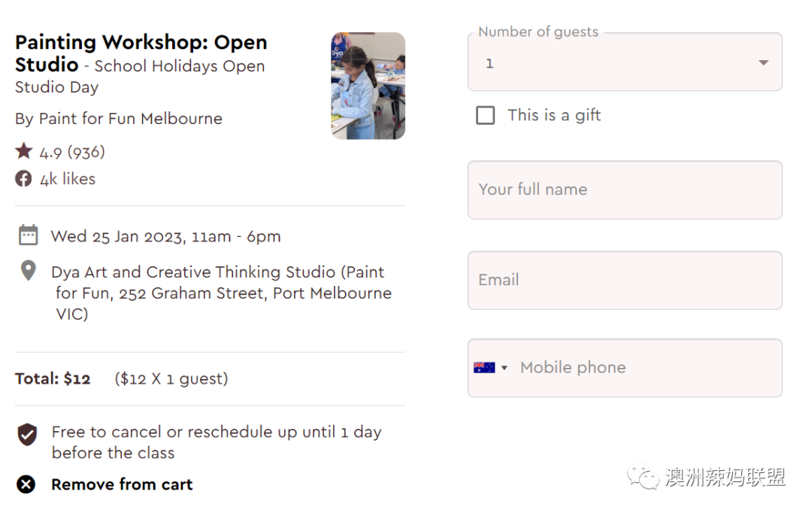Click the Facebook likes icon
The width and height of the screenshot is (812, 513).
(23, 179)
